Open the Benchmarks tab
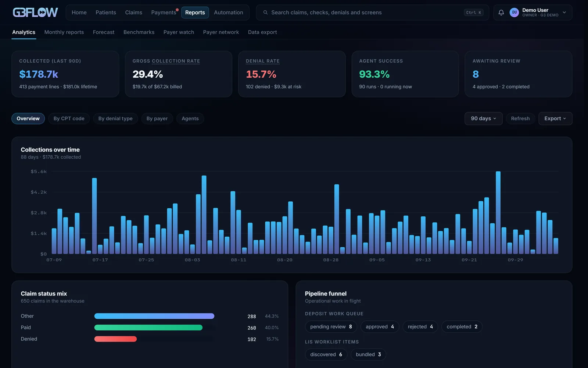 pyautogui.click(x=139, y=32)
